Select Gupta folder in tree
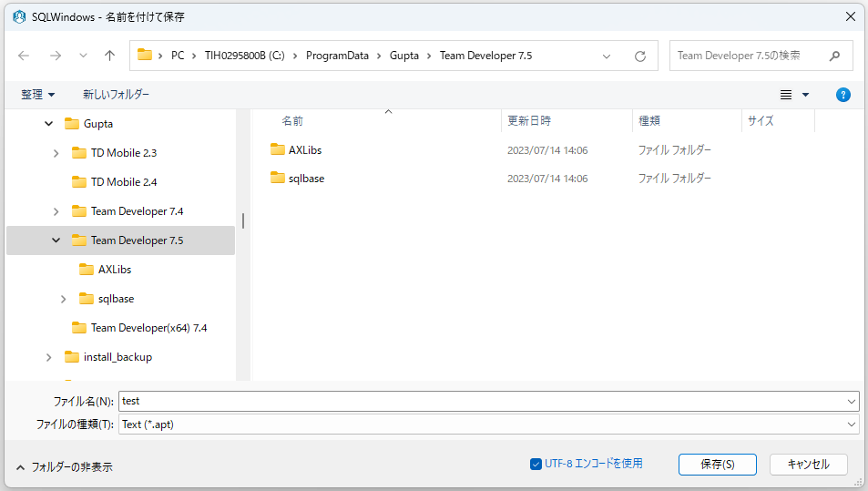The width and height of the screenshot is (868, 491). (98, 124)
